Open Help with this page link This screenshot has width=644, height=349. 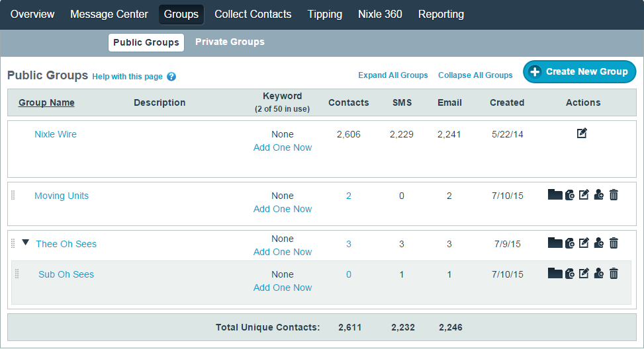127,77
